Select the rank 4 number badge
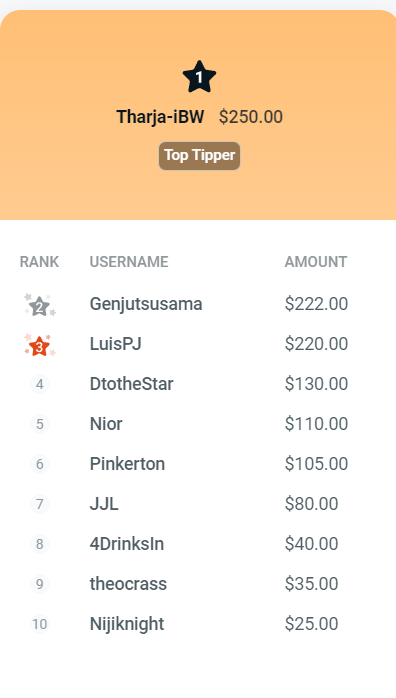 point(40,384)
